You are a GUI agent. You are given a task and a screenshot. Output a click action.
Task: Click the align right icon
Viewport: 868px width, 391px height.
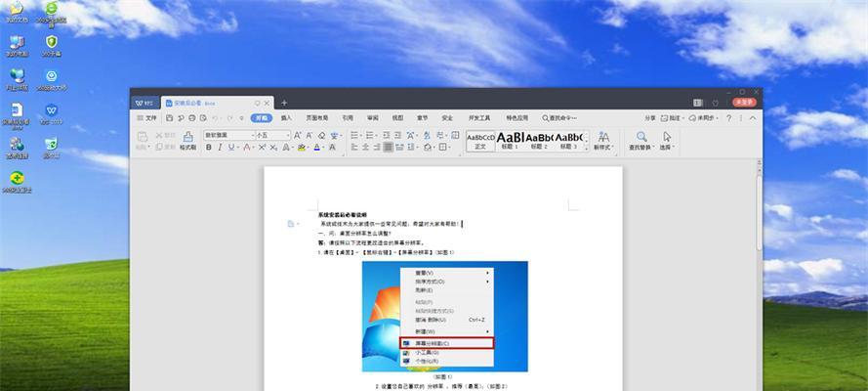click(377, 148)
